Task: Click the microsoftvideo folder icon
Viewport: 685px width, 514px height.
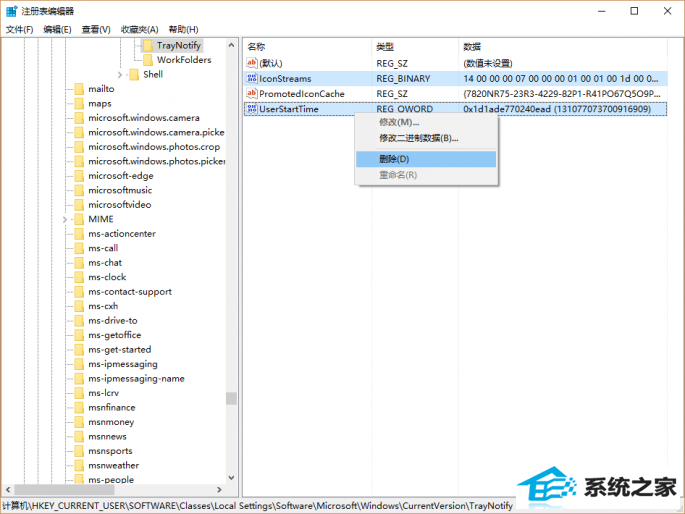Action: coord(79,204)
